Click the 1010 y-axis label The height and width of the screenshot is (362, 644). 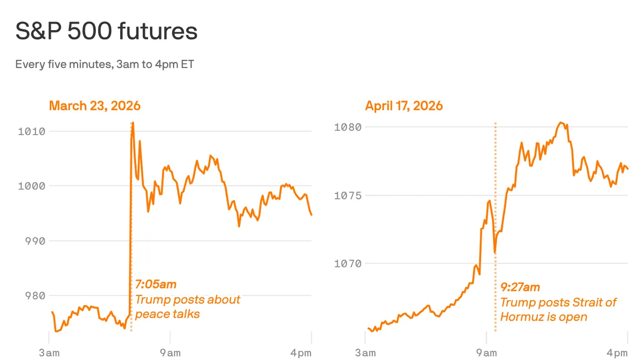[31, 132]
